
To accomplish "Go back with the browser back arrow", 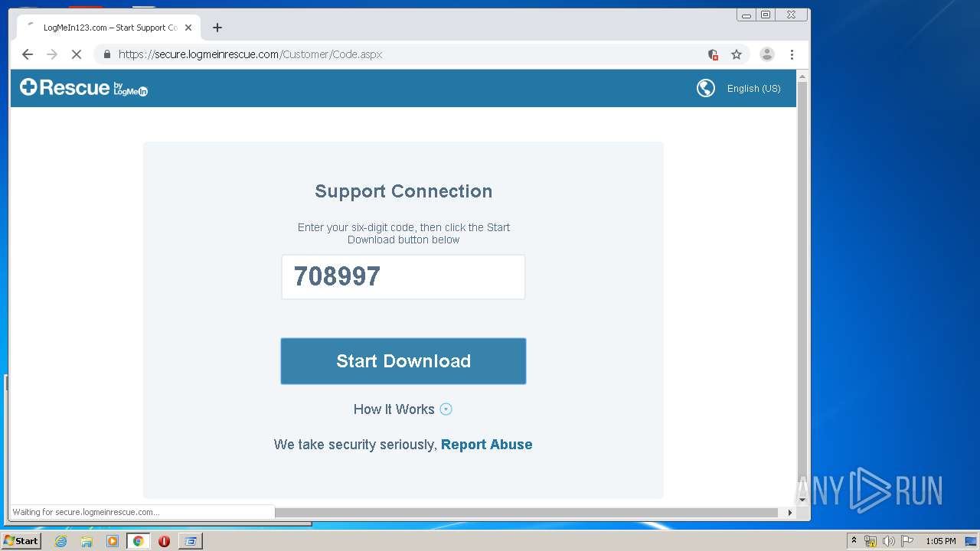I will click(28, 54).
